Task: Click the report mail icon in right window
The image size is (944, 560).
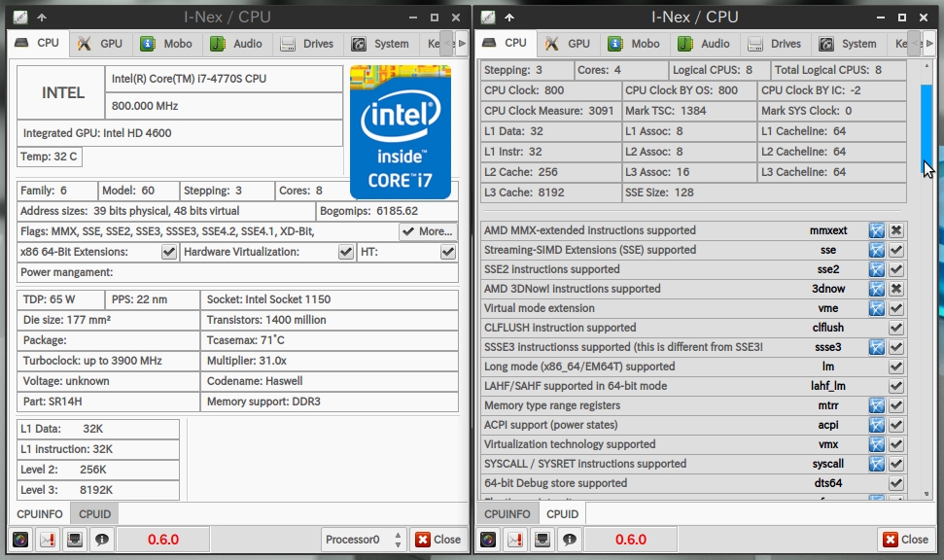Action: coord(515,540)
